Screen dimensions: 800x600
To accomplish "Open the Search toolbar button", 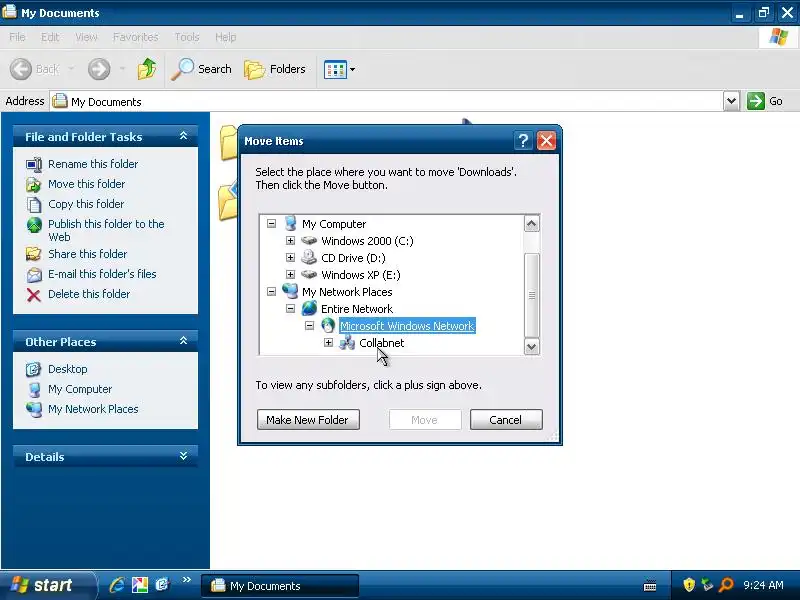I will (x=201, y=69).
